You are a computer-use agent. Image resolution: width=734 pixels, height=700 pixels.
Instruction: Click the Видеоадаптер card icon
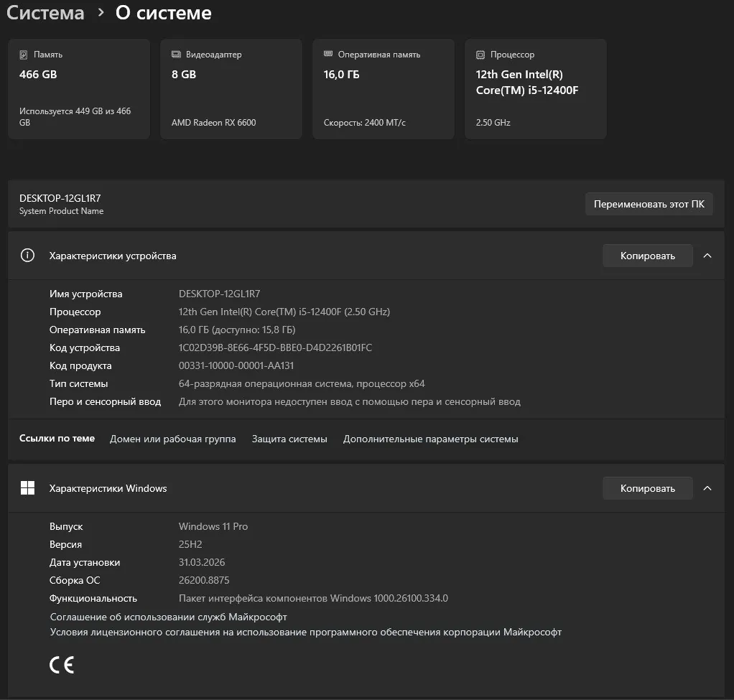176,55
